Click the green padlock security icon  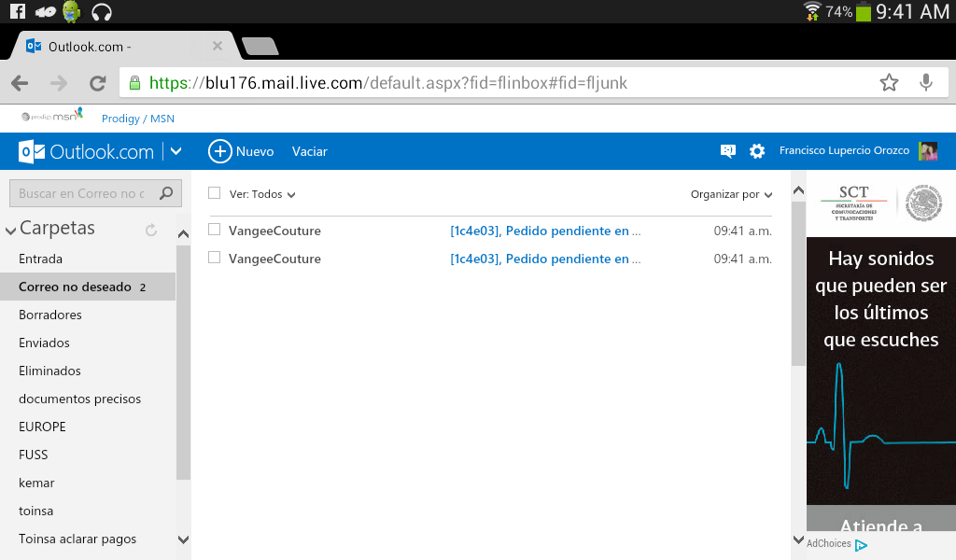pos(134,83)
